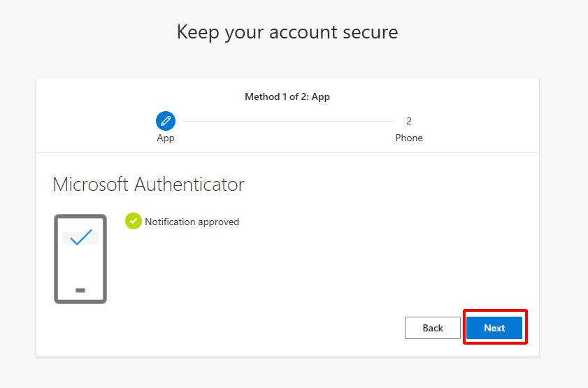
Task: Click the progress line between App and Phone
Action: (287, 121)
